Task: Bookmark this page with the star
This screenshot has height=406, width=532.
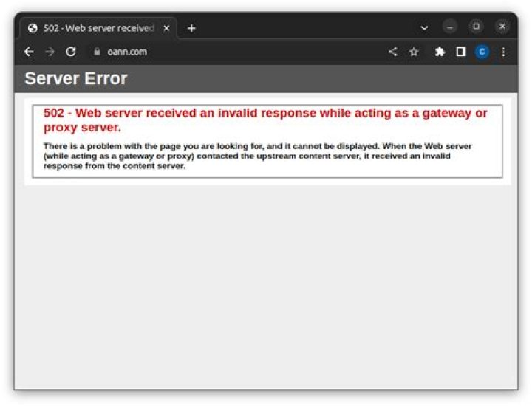Action: (x=414, y=52)
